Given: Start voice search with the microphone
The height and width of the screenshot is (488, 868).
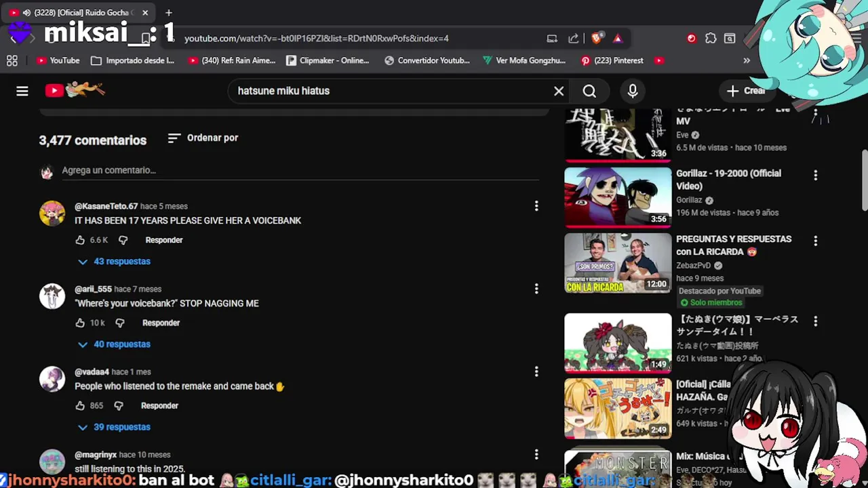Looking at the screenshot, I should tap(633, 91).
